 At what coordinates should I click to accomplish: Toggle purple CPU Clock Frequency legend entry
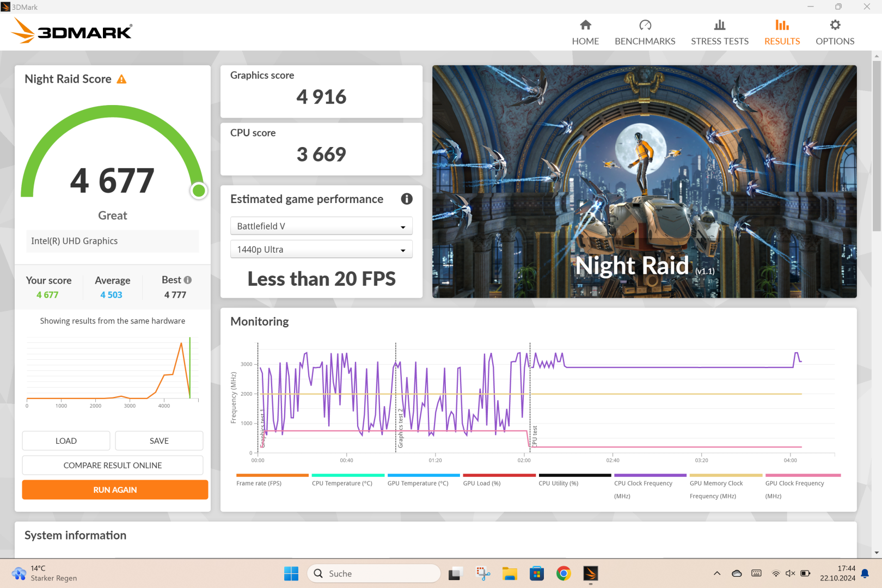pos(650,486)
